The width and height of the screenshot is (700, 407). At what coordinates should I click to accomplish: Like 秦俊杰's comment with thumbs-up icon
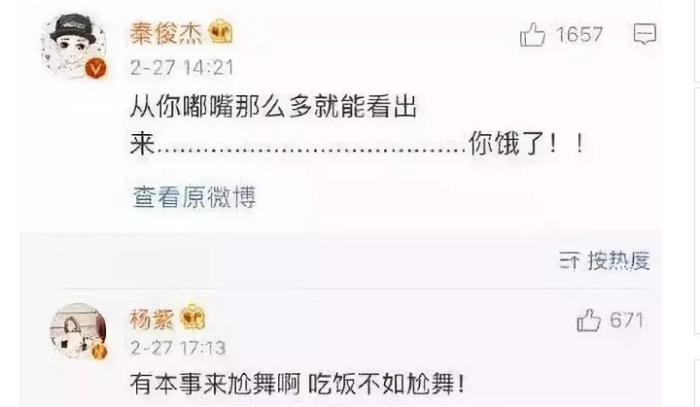(532, 34)
